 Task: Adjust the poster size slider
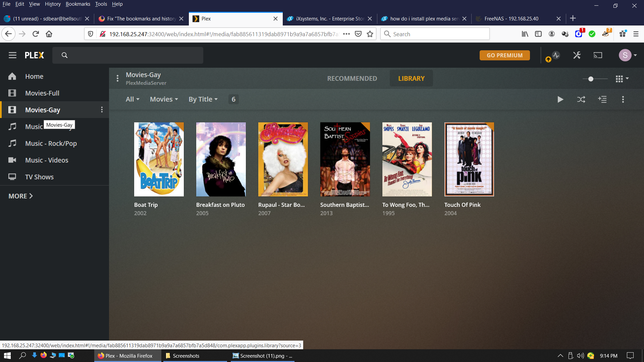click(x=595, y=79)
